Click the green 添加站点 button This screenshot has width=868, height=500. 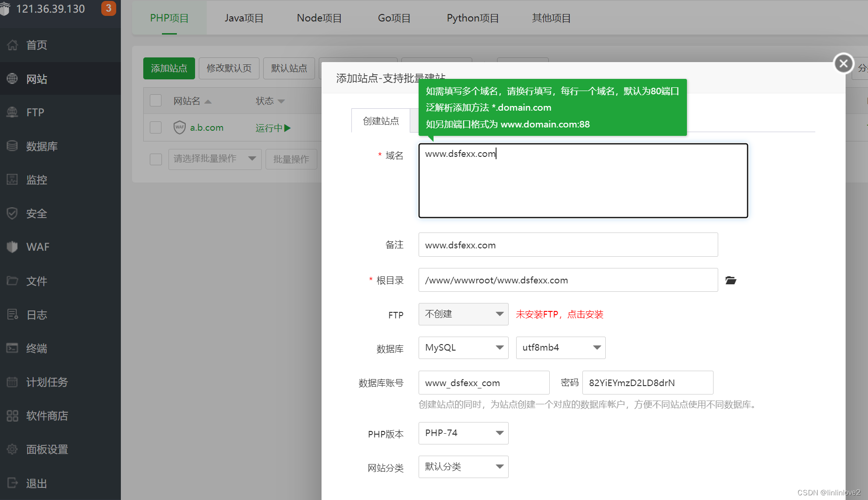pyautogui.click(x=169, y=68)
